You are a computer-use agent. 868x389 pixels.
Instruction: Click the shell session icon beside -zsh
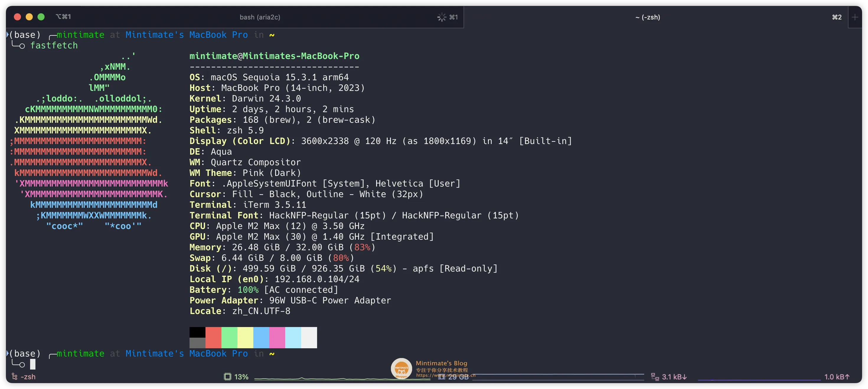(14, 377)
